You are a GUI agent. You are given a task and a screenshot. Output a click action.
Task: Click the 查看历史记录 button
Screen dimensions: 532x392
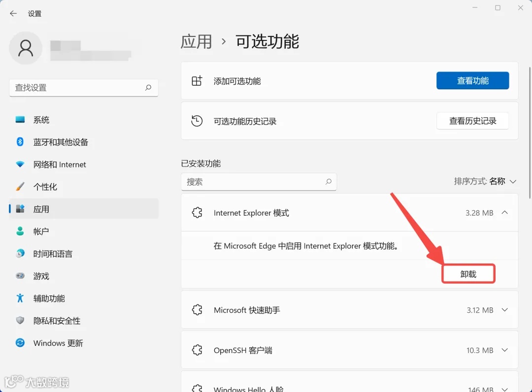pyautogui.click(x=472, y=121)
